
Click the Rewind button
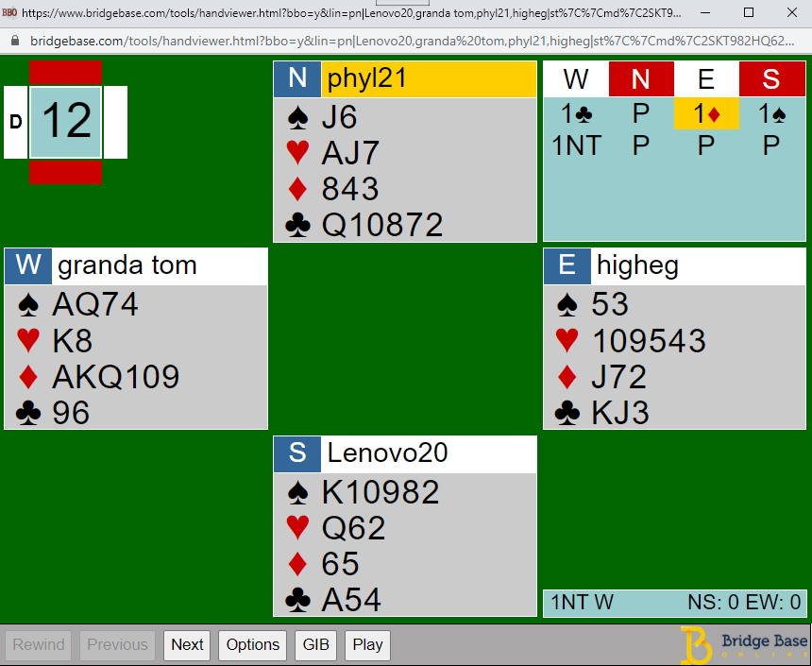tap(39, 645)
